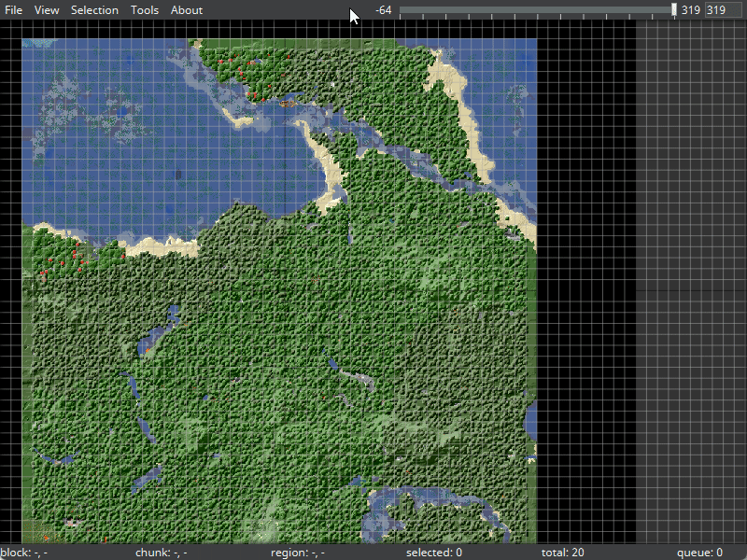747x560 pixels.
Task: Open the File menu
Action: [x=13, y=10]
